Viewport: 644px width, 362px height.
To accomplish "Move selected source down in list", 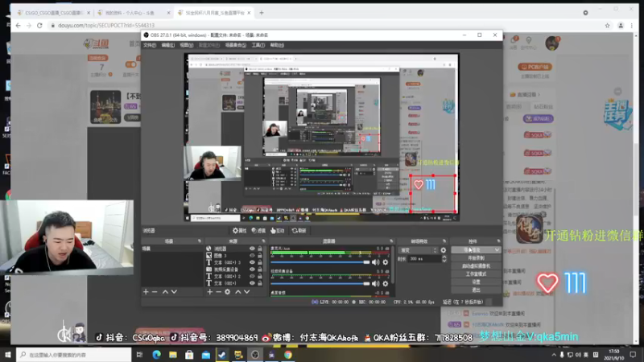I will coord(247,292).
